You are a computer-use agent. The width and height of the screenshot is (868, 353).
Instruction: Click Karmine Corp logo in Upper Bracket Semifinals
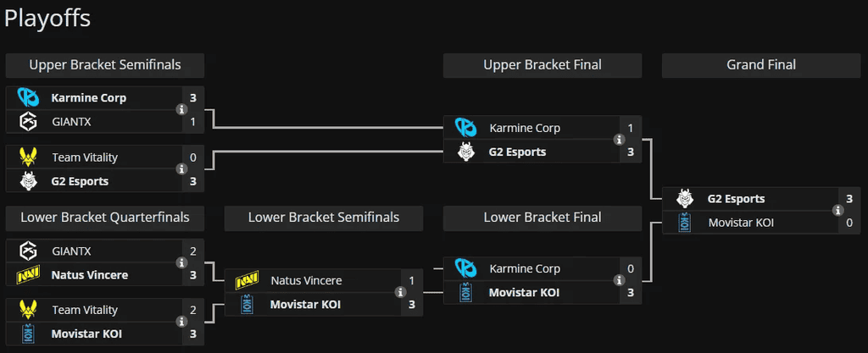(28, 98)
